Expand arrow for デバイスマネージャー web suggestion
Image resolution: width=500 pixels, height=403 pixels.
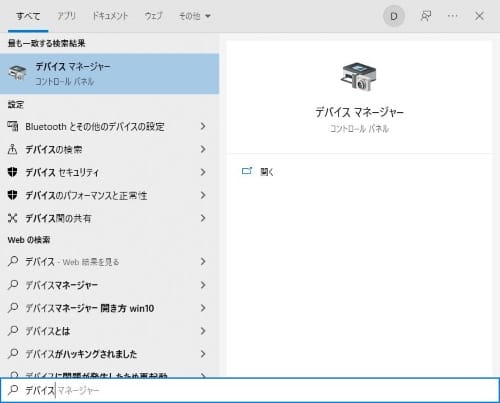pos(203,285)
